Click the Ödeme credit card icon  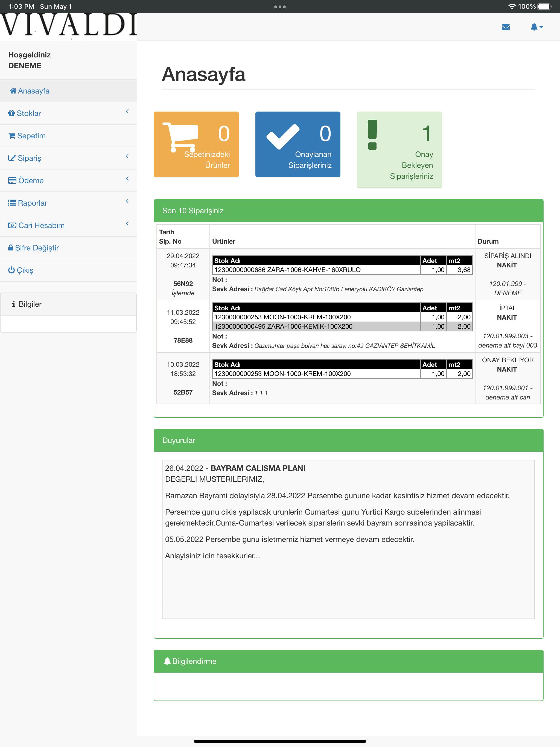pos(12,180)
